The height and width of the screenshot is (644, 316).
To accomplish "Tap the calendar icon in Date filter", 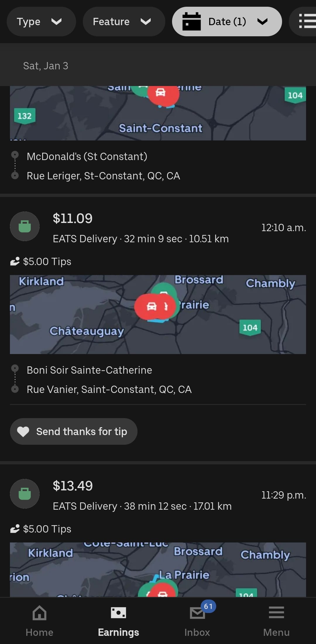I will pyautogui.click(x=192, y=22).
